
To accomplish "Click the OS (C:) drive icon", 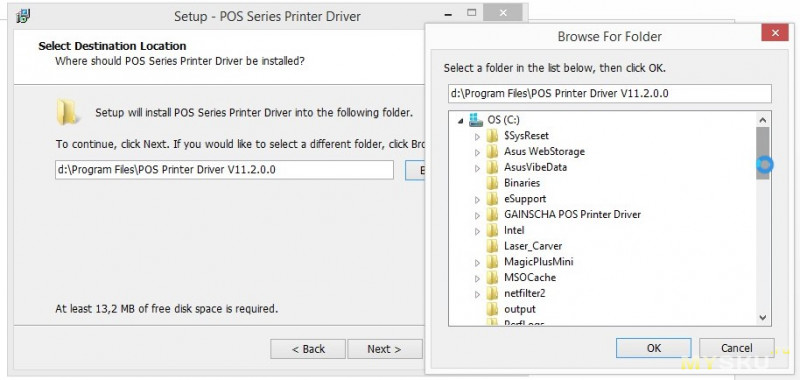I will click(476, 120).
